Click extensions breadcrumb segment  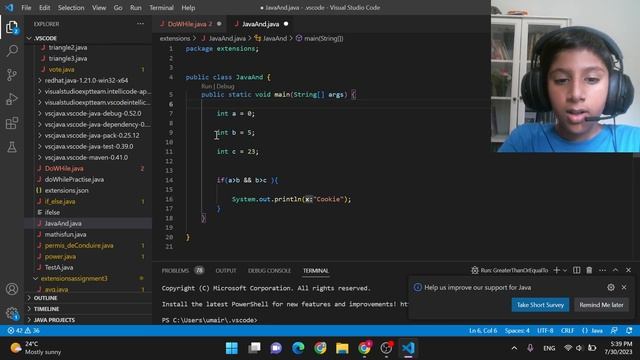pyautogui.click(x=175, y=38)
